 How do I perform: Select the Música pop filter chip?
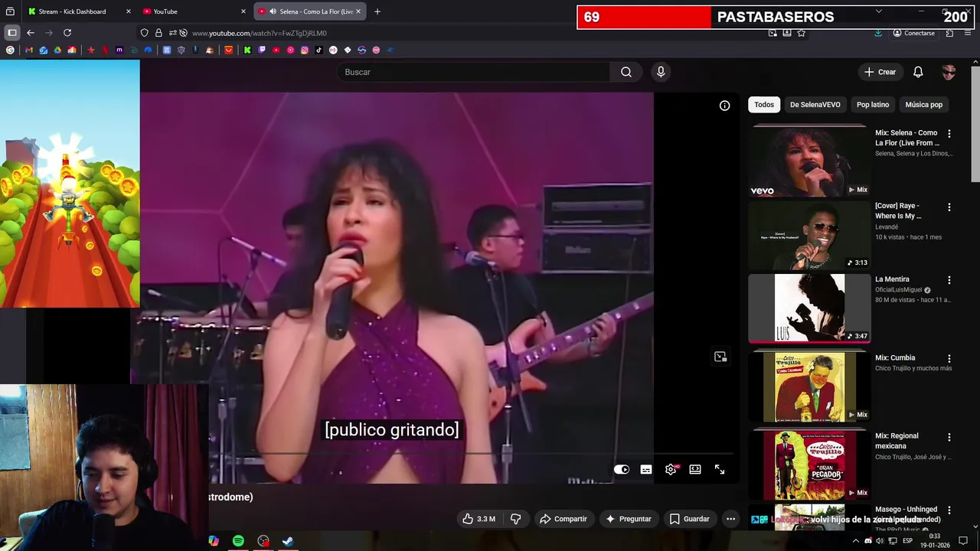[x=924, y=105]
